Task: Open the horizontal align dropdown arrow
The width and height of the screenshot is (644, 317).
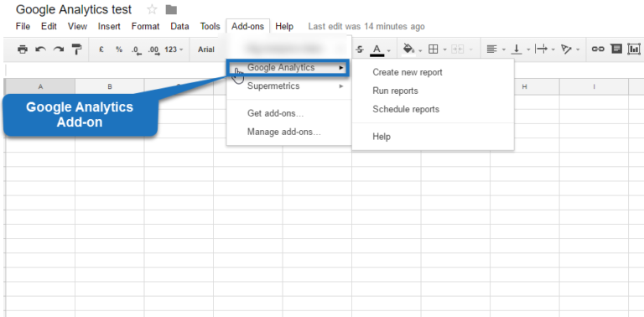Action: pos(503,50)
